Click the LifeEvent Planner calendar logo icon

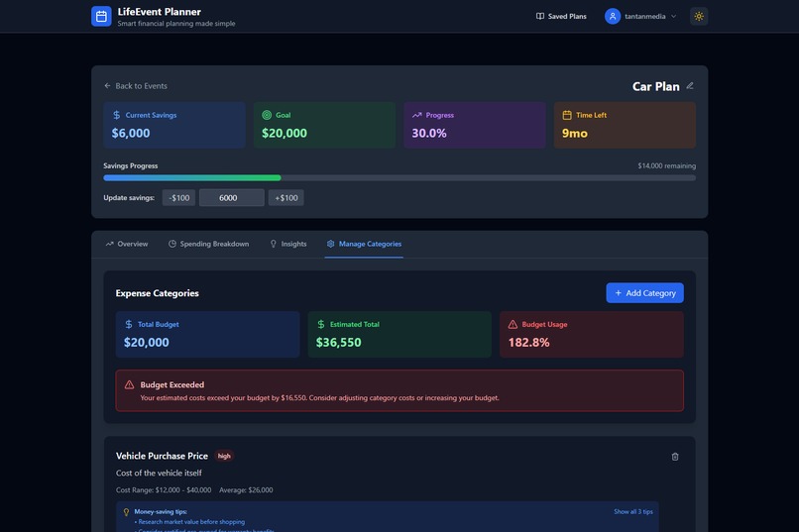[101, 16]
